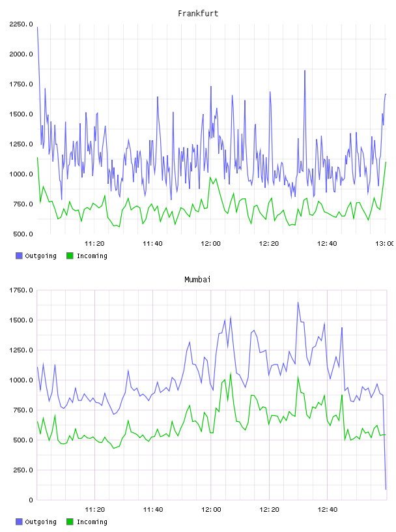Click the 1500.0 y-axis label in Frankfurt chart
The image size is (396, 532).
(21, 114)
